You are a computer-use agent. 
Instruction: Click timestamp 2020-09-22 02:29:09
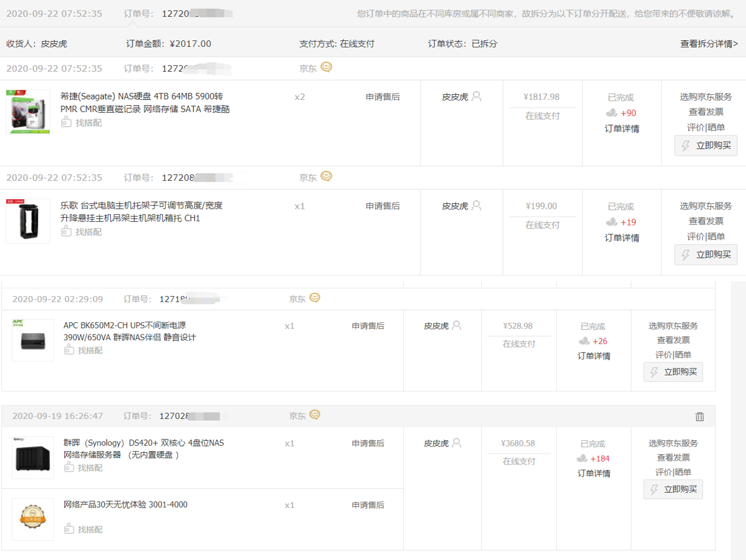[58, 299]
